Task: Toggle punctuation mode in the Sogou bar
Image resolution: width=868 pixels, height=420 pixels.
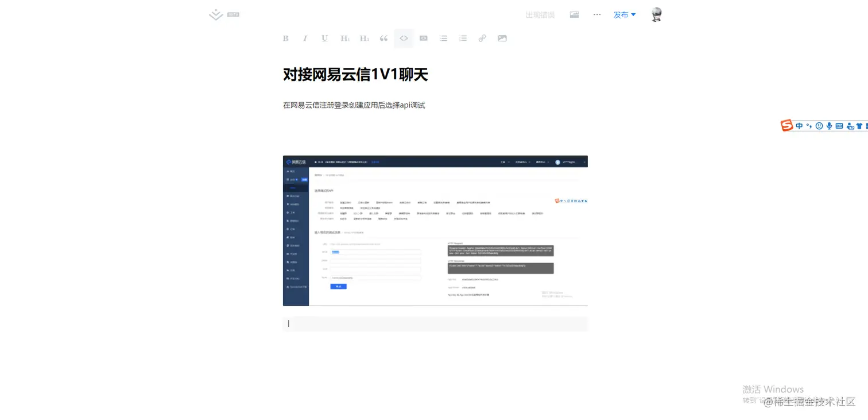Action: [x=809, y=126]
